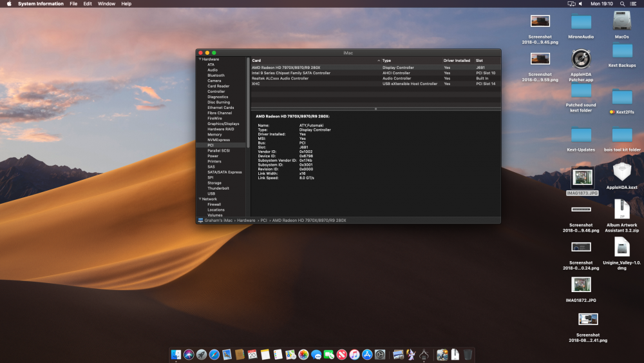Click Hardware in the bottom path bar
The height and width of the screenshot is (363, 644).
pos(246,221)
